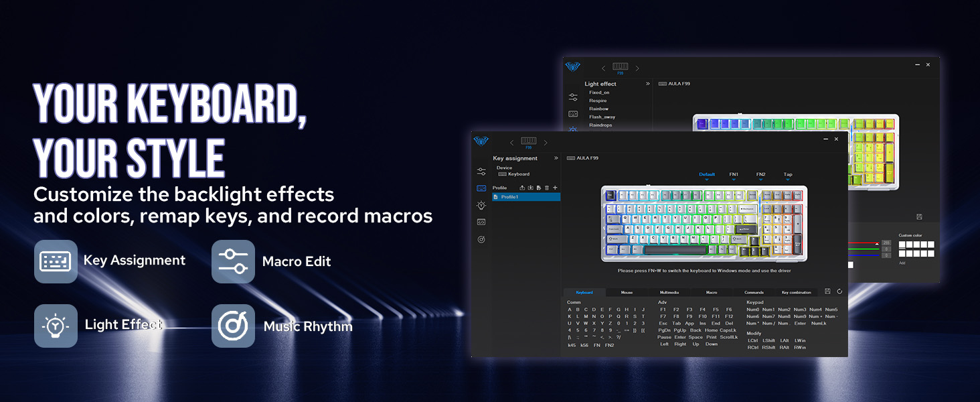The image size is (980, 402).
Task: Create a new profile with the plus icon
Action: (x=555, y=188)
